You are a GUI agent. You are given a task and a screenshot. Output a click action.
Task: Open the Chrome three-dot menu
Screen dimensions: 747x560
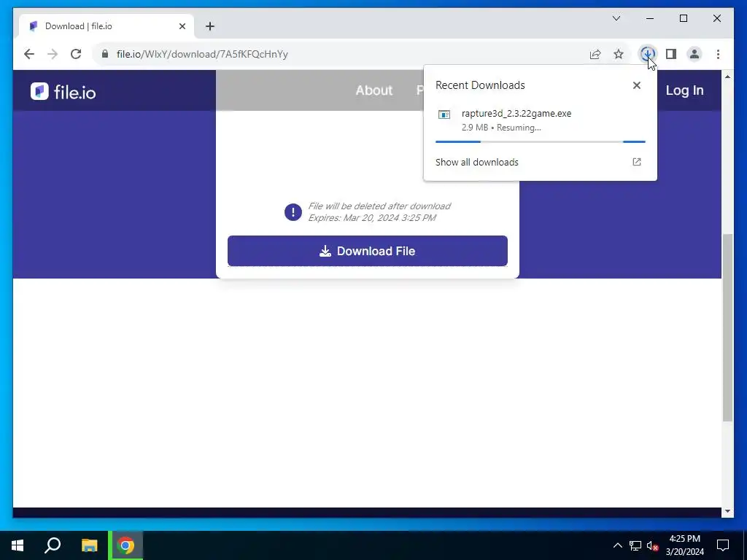tap(718, 54)
